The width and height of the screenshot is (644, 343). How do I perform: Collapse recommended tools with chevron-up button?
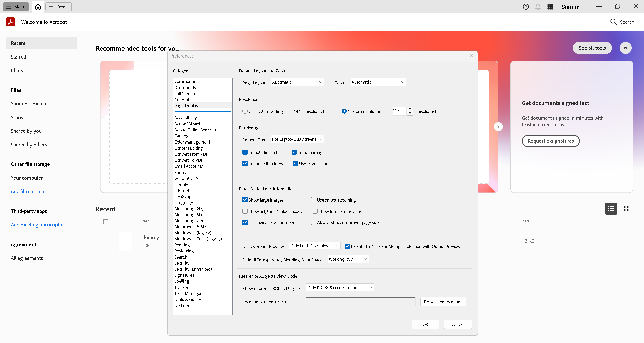click(x=625, y=48)
